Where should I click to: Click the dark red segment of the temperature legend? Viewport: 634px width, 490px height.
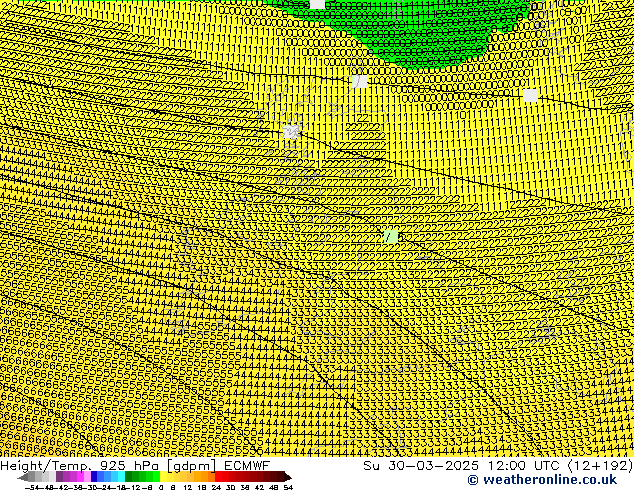[x=249, y=477]
